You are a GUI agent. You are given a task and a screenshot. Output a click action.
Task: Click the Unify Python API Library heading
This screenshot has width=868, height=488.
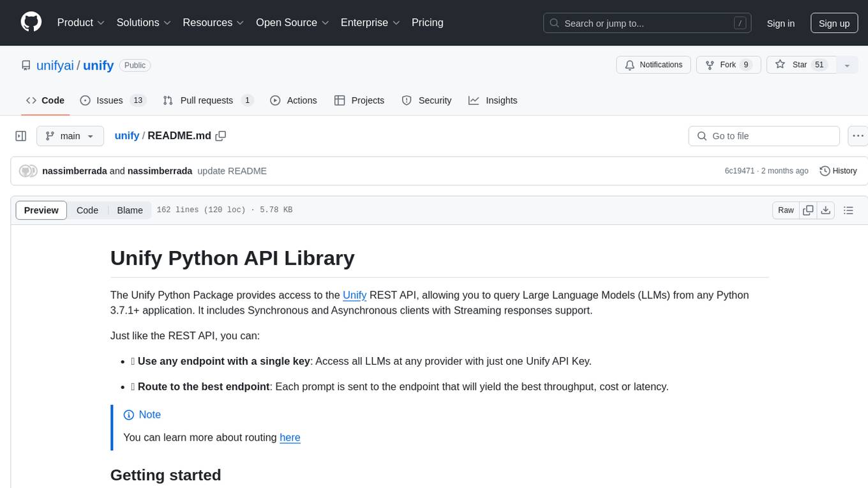(232, 258)
